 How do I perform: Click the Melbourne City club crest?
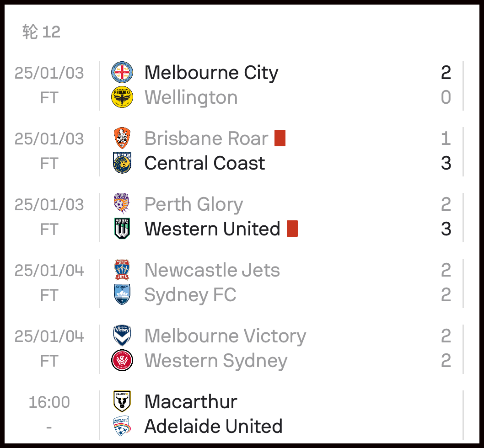(122, 73)
